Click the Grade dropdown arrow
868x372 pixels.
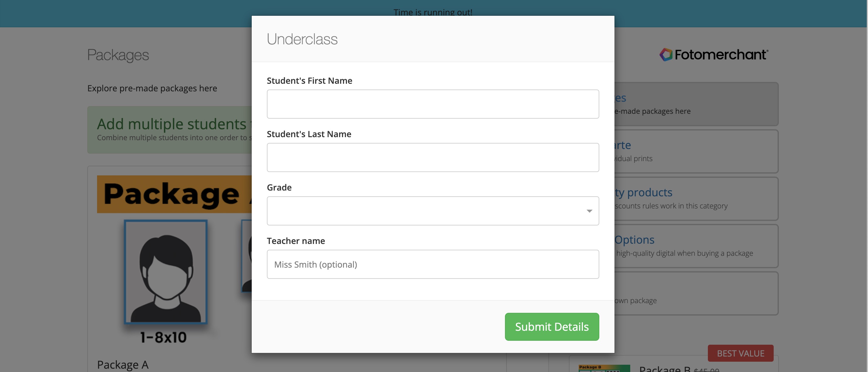589,211
